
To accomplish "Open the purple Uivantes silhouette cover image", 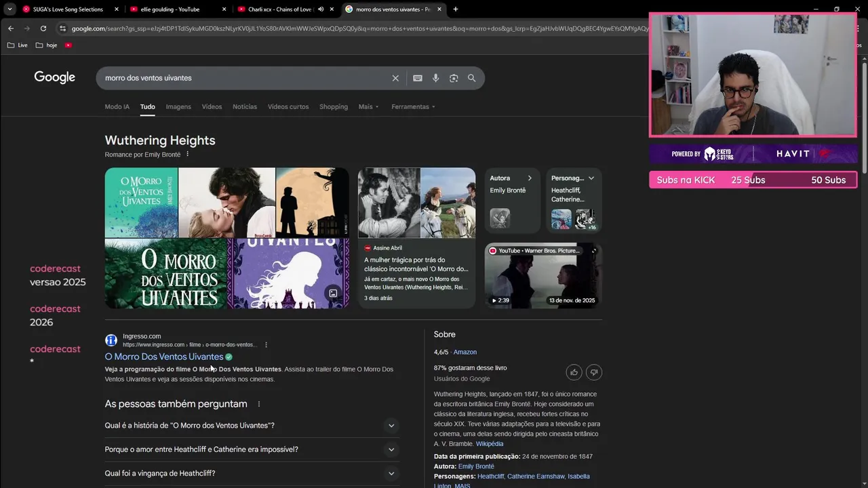I will tap(288, 274).
